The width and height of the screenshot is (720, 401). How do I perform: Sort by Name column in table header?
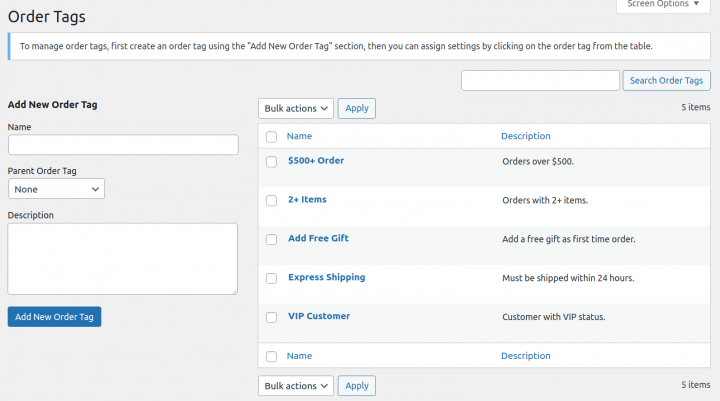click(x=299, y=136)
